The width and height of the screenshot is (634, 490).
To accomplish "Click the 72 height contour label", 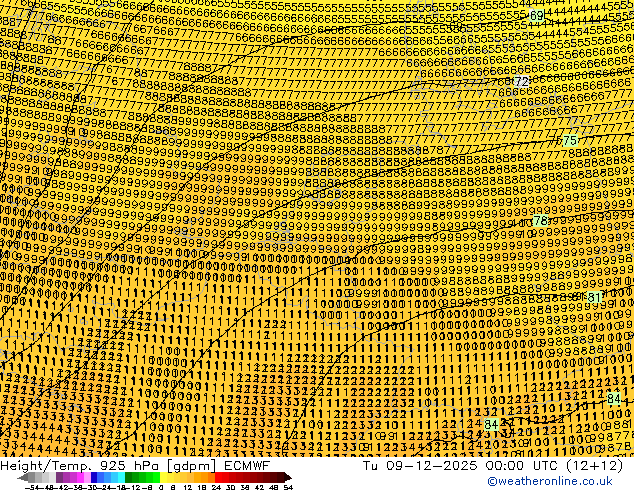I will pos(522,81).
